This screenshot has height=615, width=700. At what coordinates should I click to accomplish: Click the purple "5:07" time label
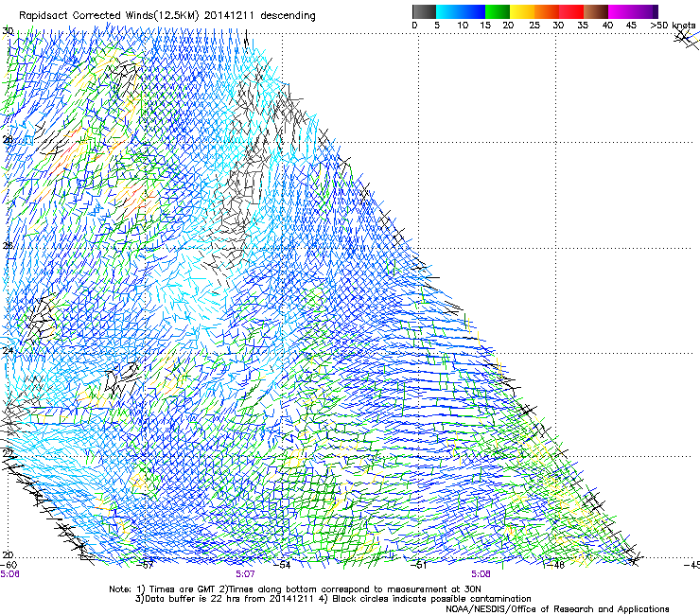click(x=246, y=574)
